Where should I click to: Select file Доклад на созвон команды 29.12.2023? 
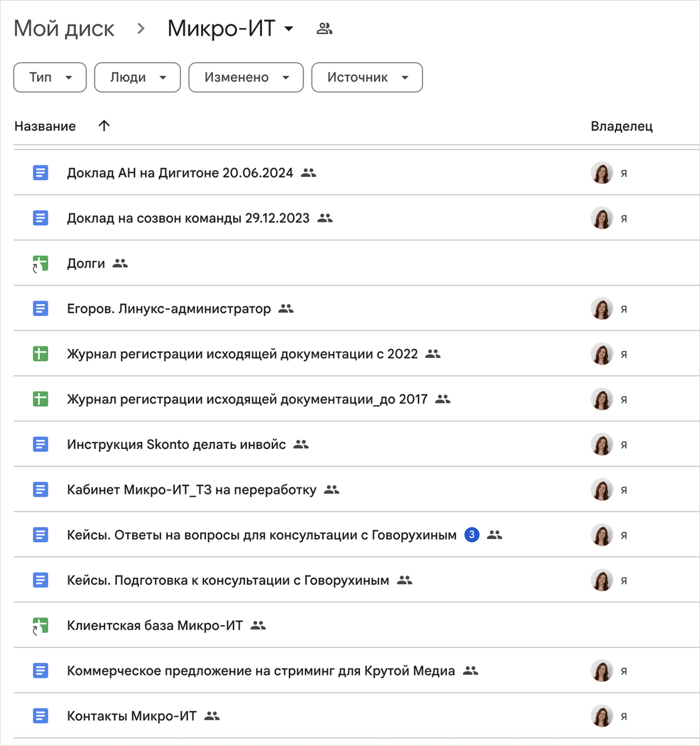pyautogui.click(x=188, y=218)
